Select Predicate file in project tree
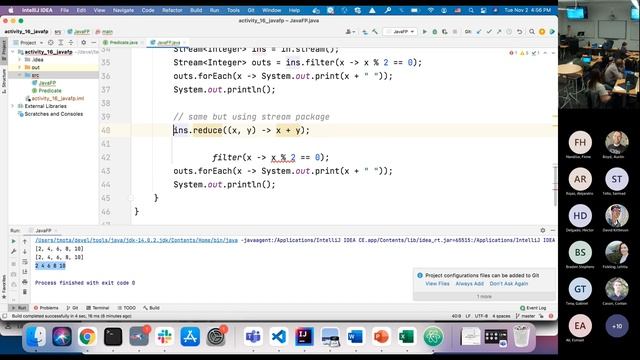Viewport: 640px width, 360px height. tap(50, 91)
